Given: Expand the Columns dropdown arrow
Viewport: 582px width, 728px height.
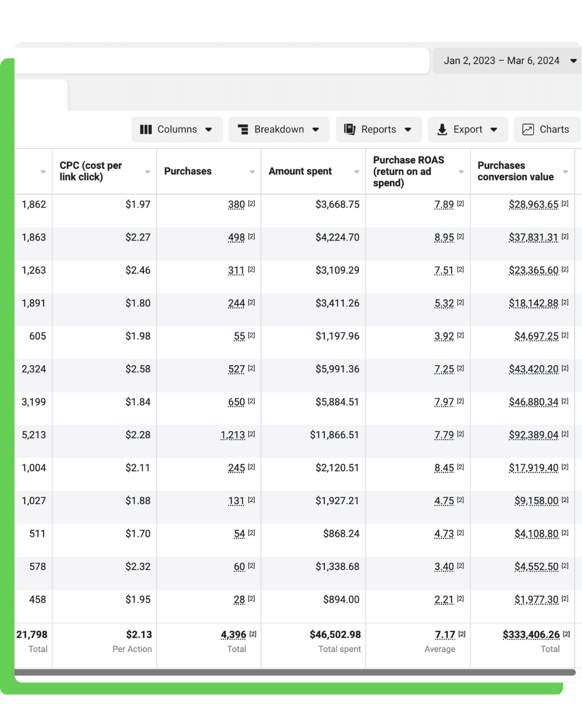Looking at the screenshot, I should point(209,129).
